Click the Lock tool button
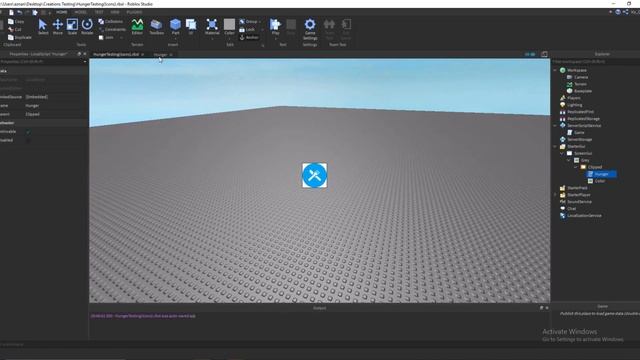The image size is (640, 360). pos(247,29)
